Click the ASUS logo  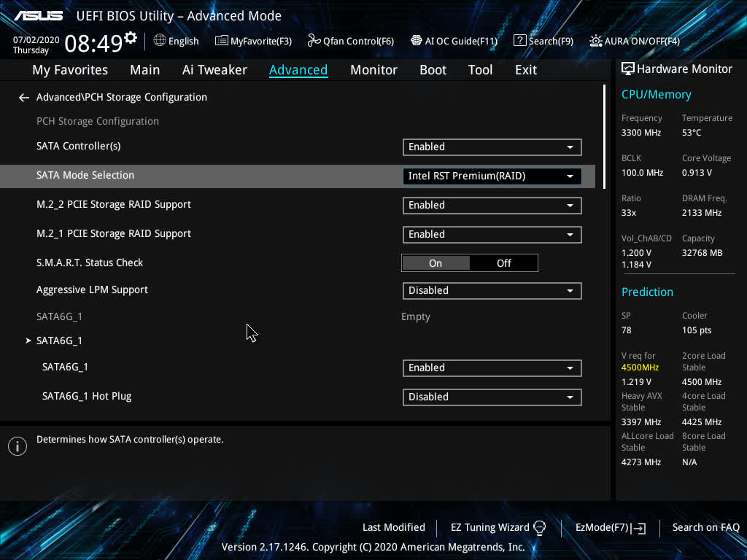click(x=38, y=16)
